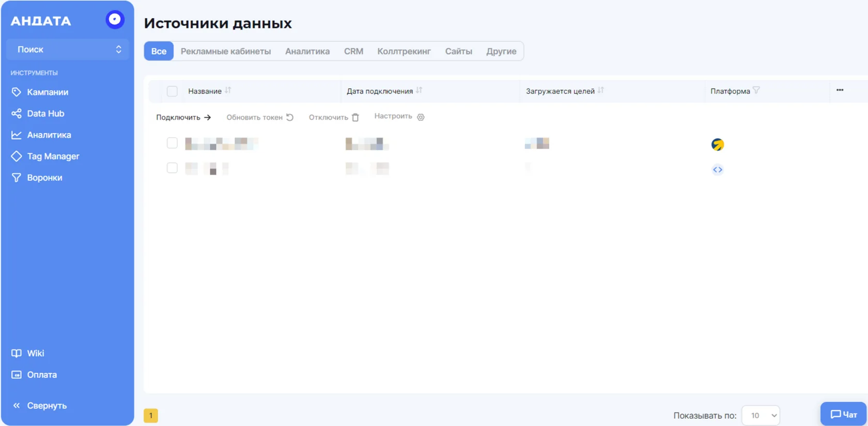
Task: Click the Подключить button label
Action: pos(178,118)
